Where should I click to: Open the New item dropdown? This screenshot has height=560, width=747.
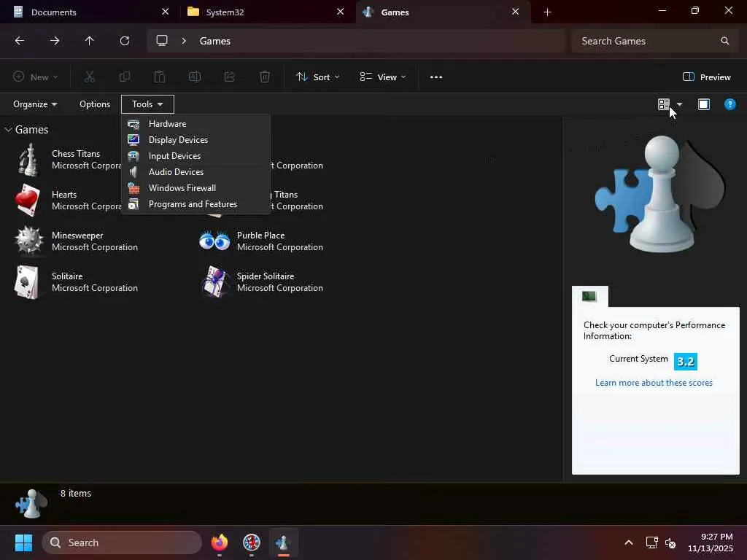point(35,77)
